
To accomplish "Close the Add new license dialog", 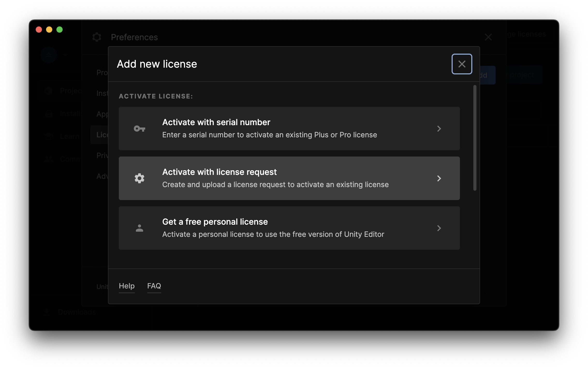I will tap(462, 64).
